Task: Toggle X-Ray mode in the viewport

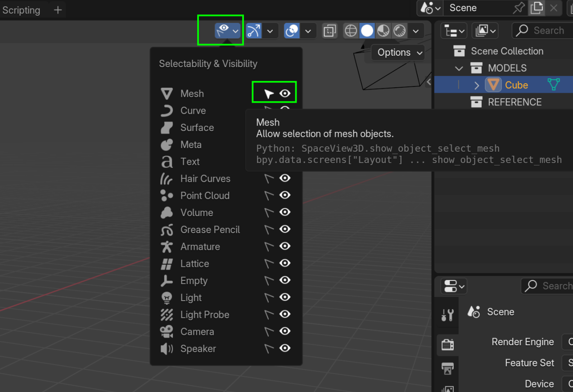Action: tap(329, 31)
